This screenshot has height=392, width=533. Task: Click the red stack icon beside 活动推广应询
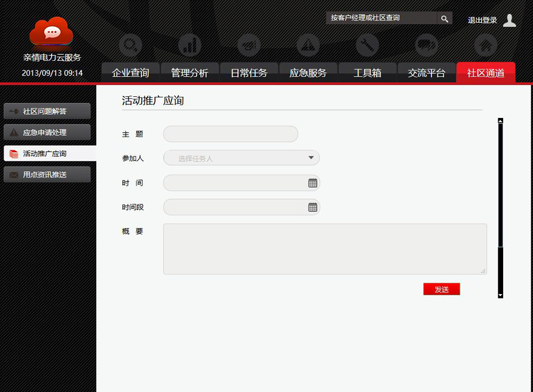[x=14, y=154]
